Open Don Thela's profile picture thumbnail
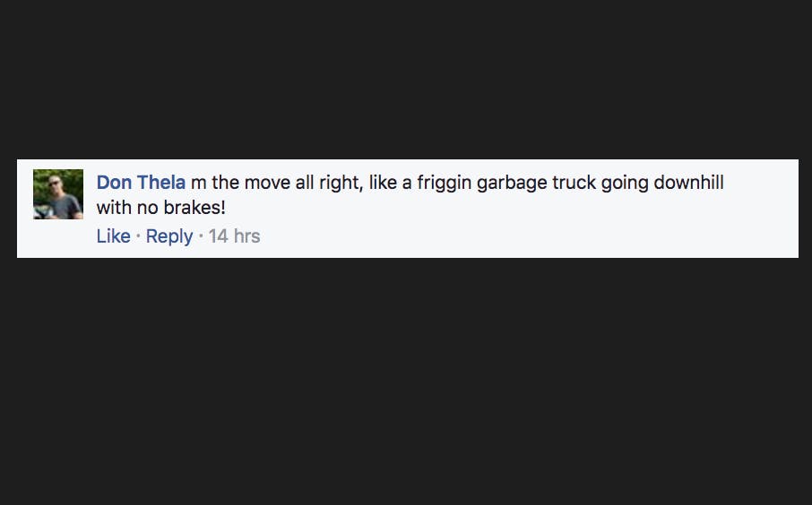The width and height of the screenshot is (812, 505). tap(58, 194)
